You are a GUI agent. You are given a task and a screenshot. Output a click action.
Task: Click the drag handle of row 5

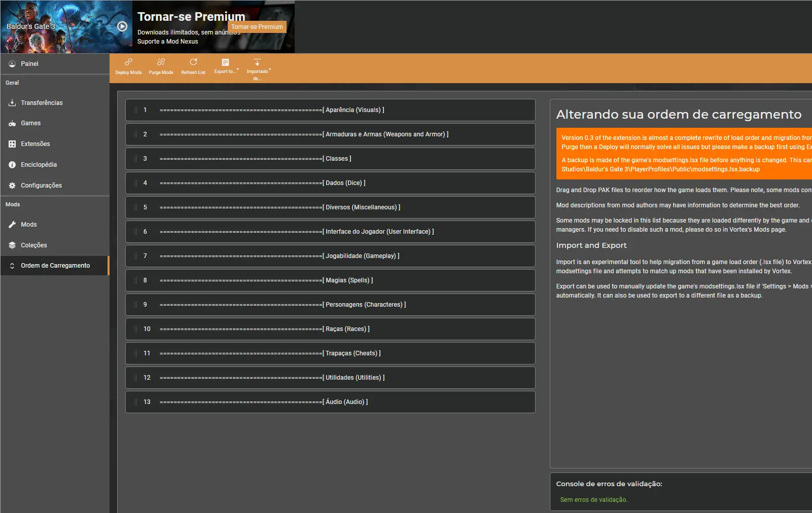[x=135, y=207]
